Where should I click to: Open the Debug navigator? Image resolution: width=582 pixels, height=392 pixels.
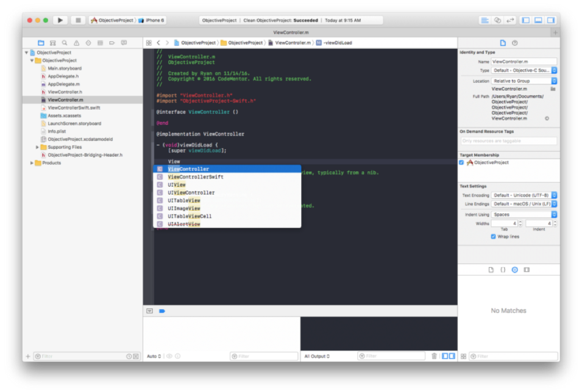[x=100, y=43]
